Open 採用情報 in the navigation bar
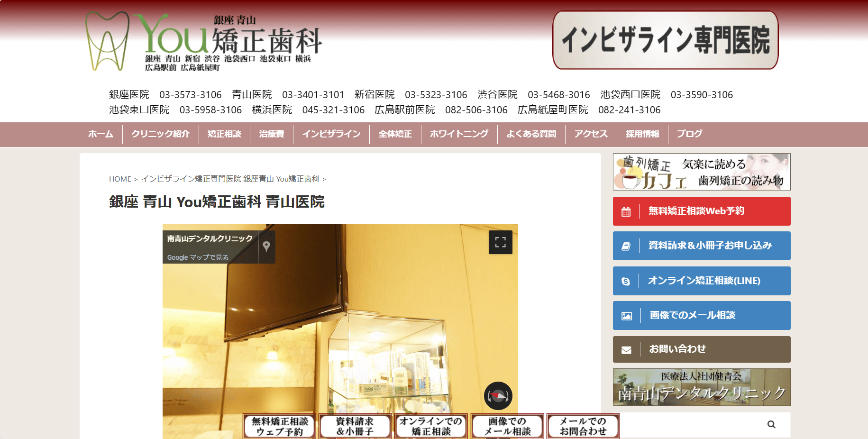 642,134
